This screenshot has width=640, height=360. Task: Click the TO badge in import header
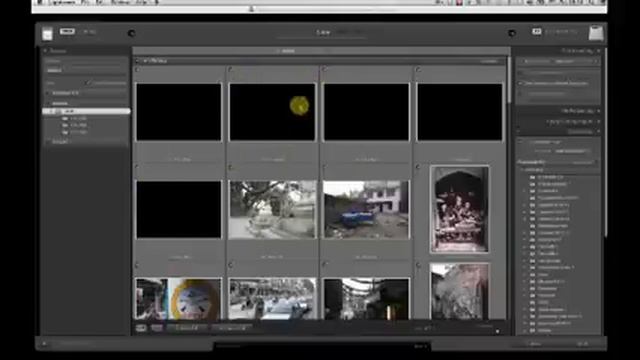536,31
